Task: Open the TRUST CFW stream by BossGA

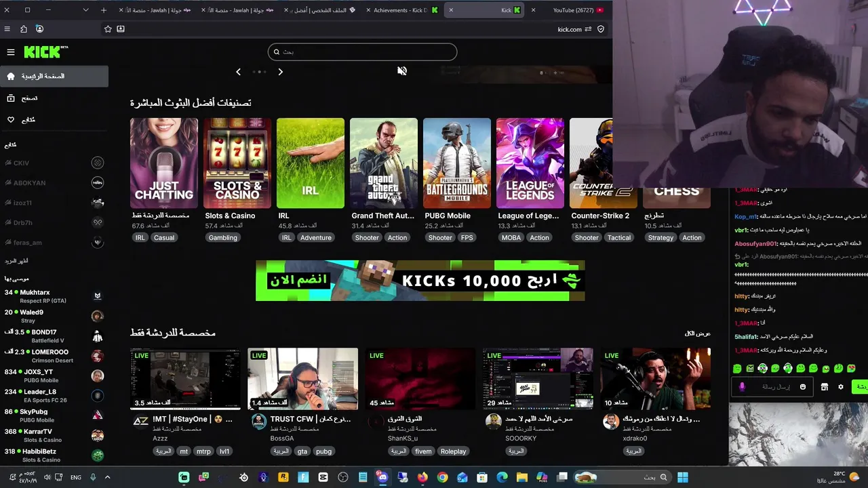Action: click(x=302, y=379)
